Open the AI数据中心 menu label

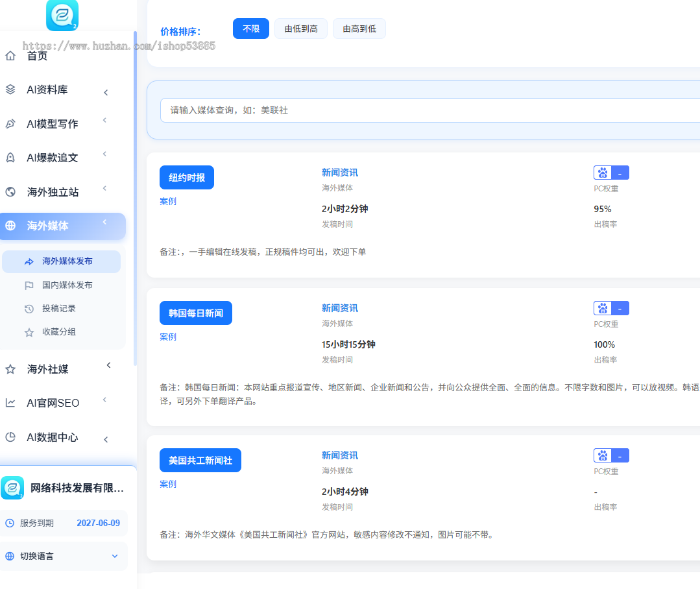(x=53, y=437)
